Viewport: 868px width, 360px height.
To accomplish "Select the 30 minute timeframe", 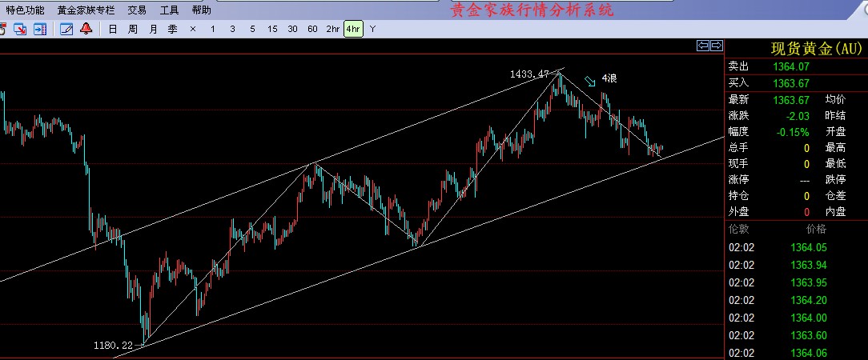I will click(292, 30).
